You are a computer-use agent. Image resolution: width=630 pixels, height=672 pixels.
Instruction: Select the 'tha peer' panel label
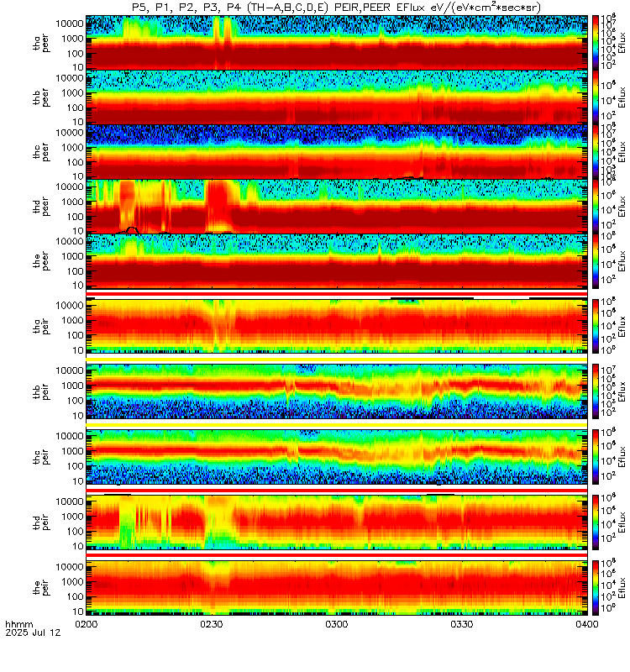click(41, 44)
